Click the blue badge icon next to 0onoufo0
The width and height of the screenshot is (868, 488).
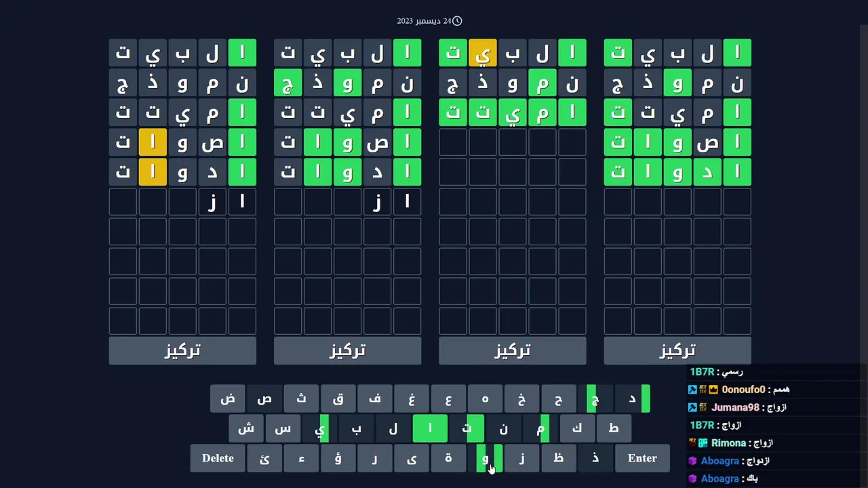tap(692, 390)
